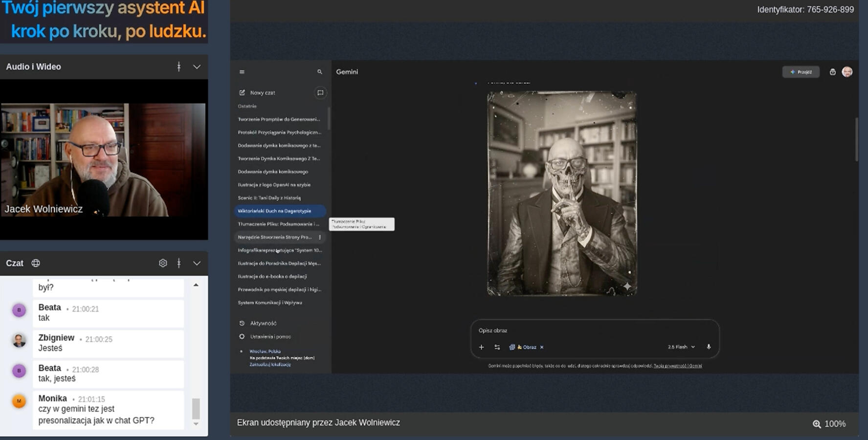Open the tools sliders icon in prompt box
This screenshot has width=868, height=440.
(497, 347)
